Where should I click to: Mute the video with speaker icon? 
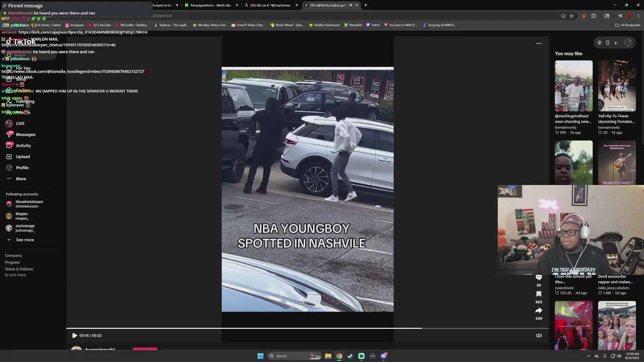(538, 335)
